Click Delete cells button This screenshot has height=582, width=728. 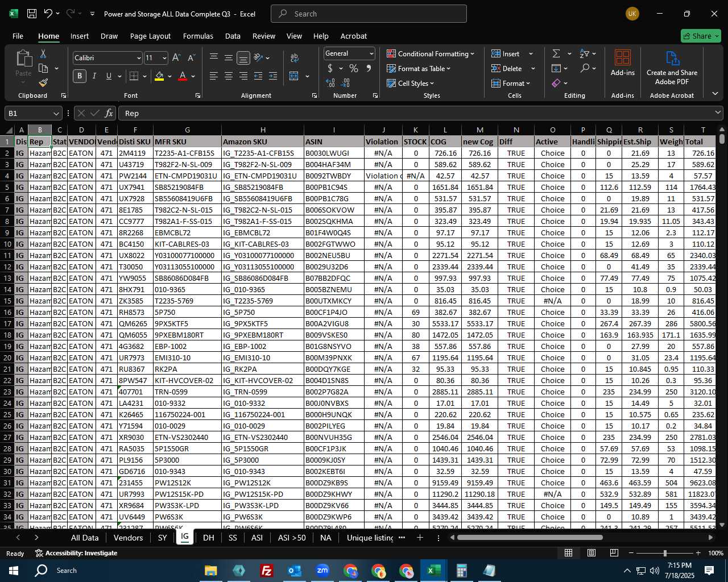point(507,69)
